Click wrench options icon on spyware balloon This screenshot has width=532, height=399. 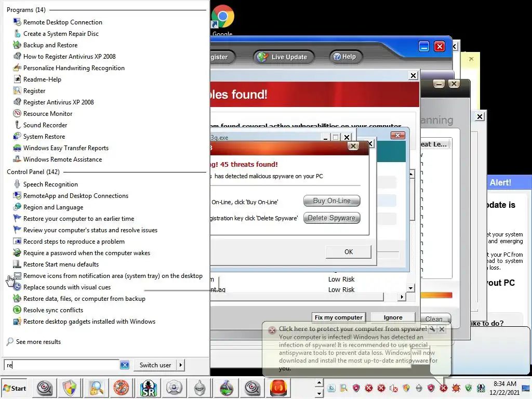click(432, 329)
